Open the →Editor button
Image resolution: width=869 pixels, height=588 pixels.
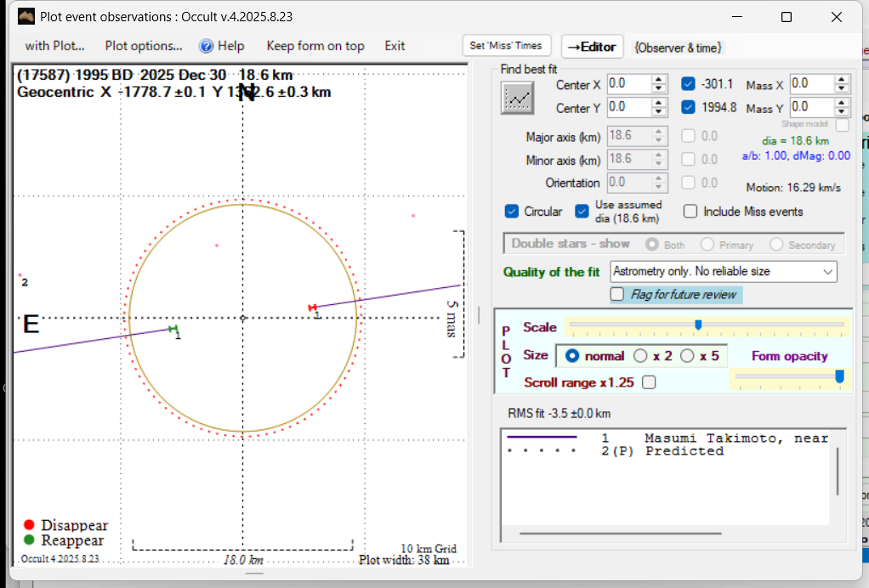[593, 47]
